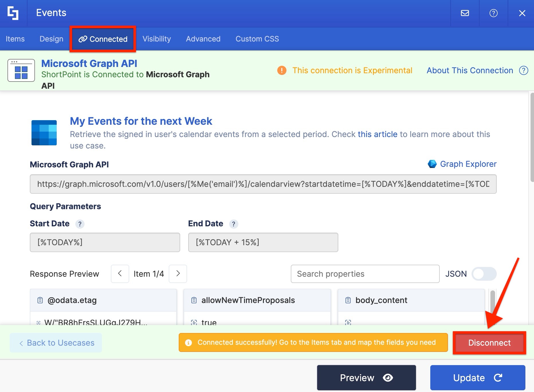Close the Events dialog
Image resolution: width=534 pixels, height=392 pixels.
tap(522, 13)
